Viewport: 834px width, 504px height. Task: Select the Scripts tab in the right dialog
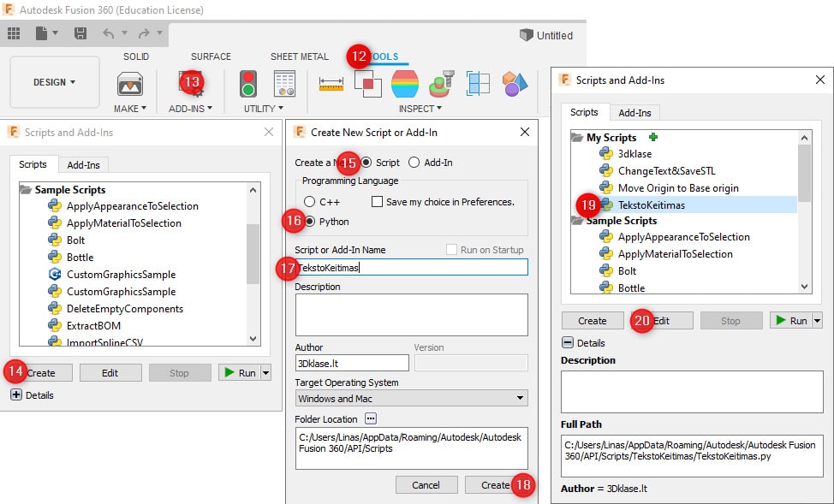(x=584, y=112)
